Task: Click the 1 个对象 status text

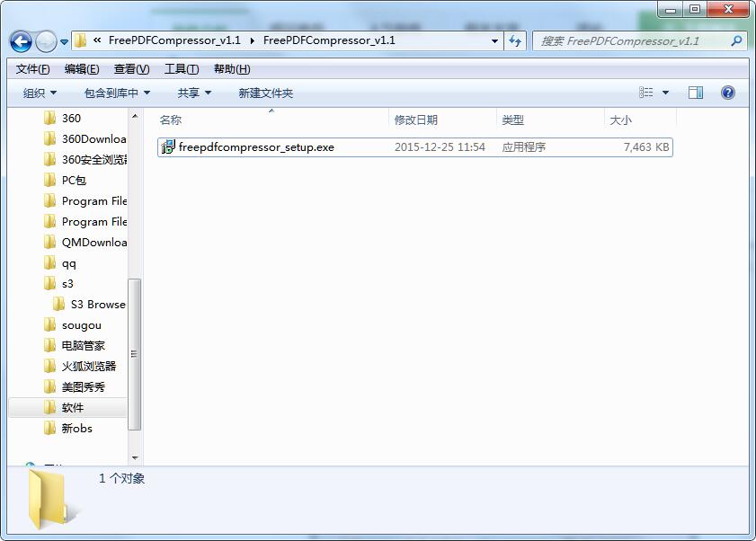Action: coord(121,478)
